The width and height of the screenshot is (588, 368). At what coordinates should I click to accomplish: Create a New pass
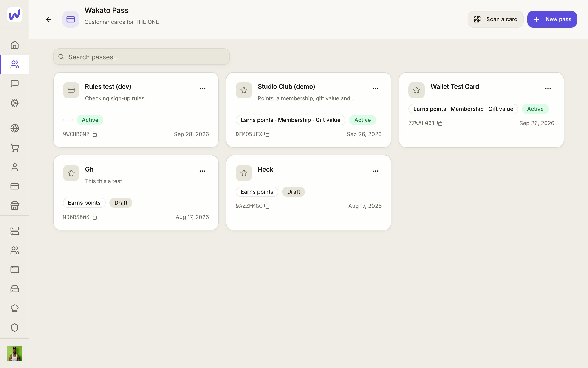coord(552,19)
